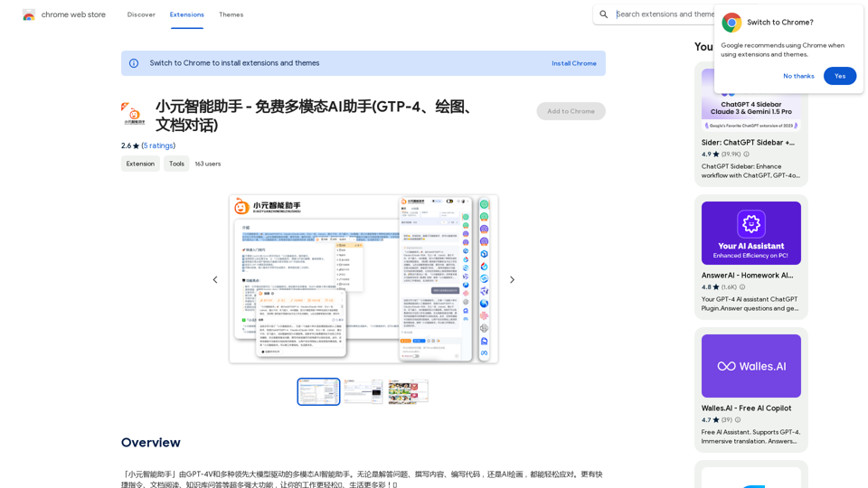Image resolution: width=868 pixels, height=488 pixels.
Task: Show the previous screenshot with the left arrow
Action: (x=215, y=280)
